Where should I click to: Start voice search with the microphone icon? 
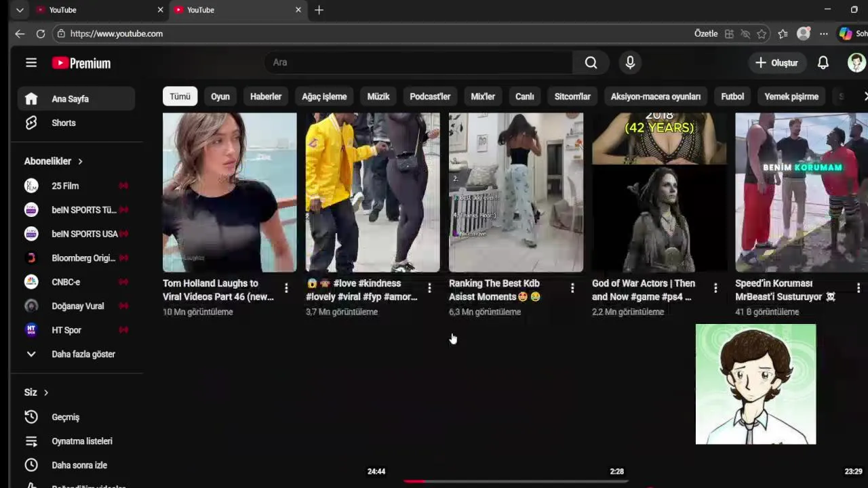630,62
